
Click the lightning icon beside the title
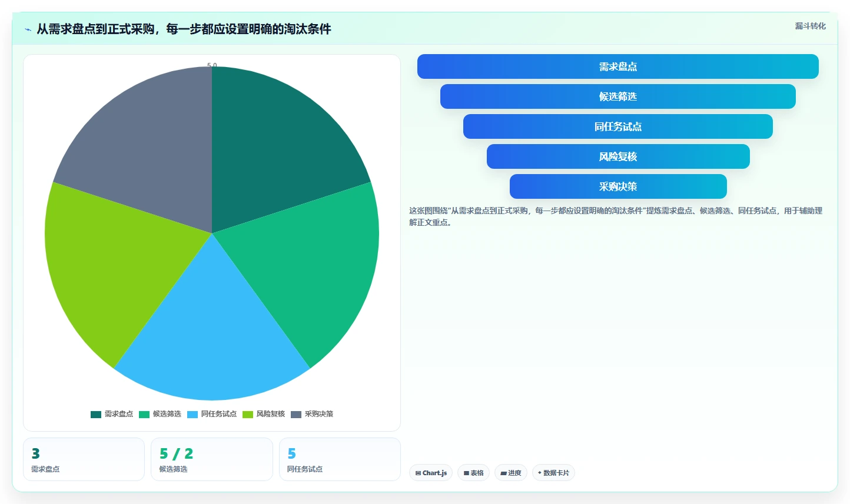(28, 29)
